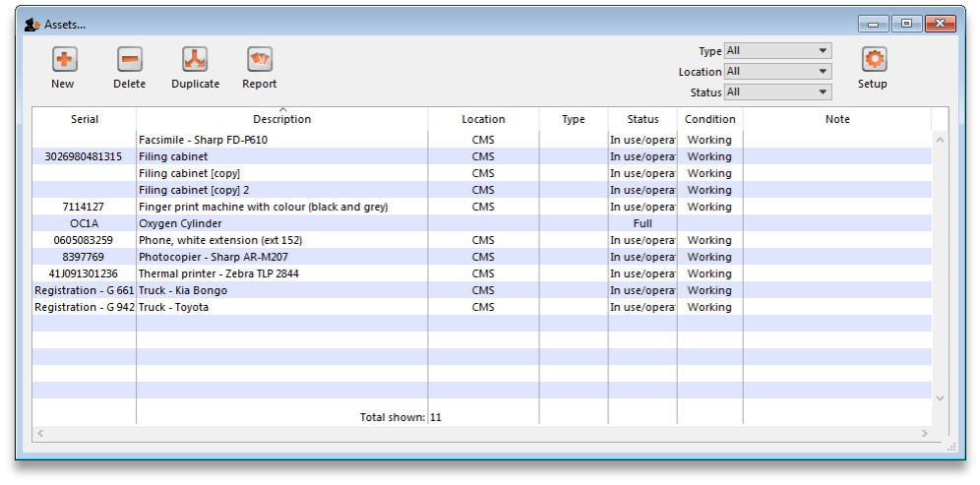Image resolution: width=980 pixels, height=485 pixels.
Task: Click the Duplicate asset icon
Action: coord(195,60)
